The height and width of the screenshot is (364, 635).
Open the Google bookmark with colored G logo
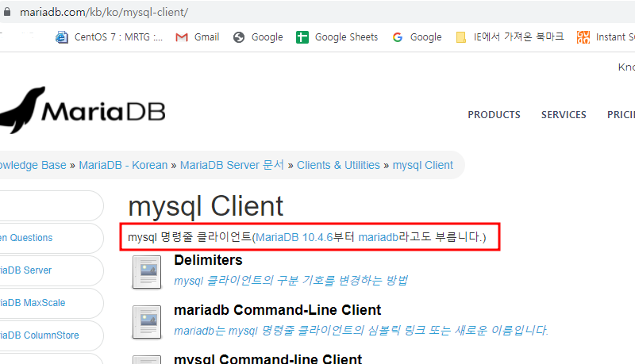[x=418, y=37]
